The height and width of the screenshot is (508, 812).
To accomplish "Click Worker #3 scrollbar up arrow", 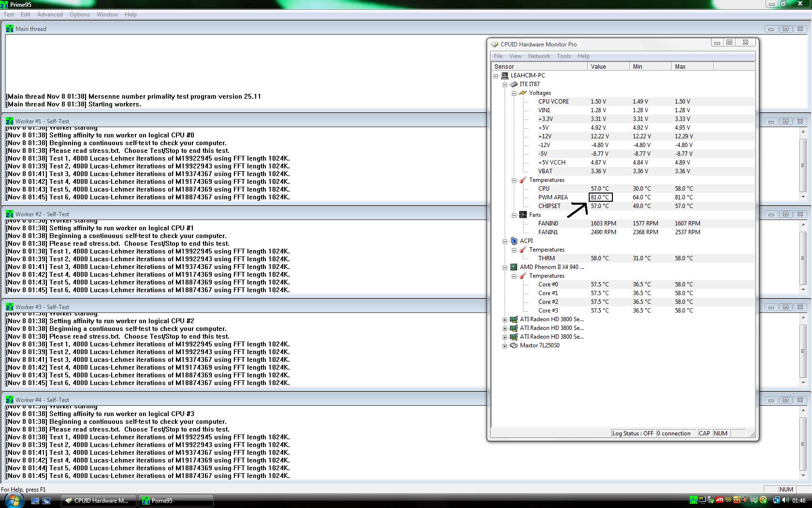I will pos(803,317).
